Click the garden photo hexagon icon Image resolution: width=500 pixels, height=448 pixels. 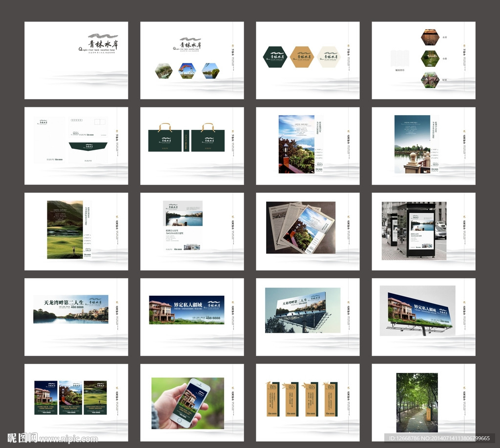(x=164, y=71)
